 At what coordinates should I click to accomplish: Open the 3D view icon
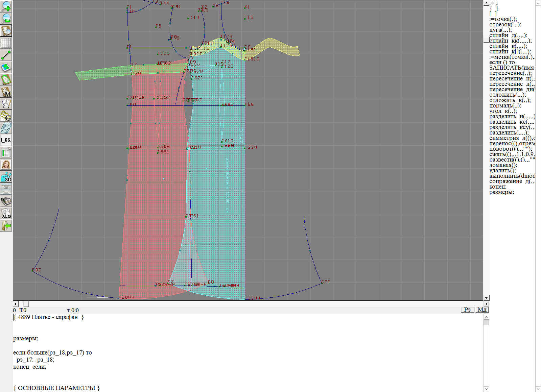[6, 177]
